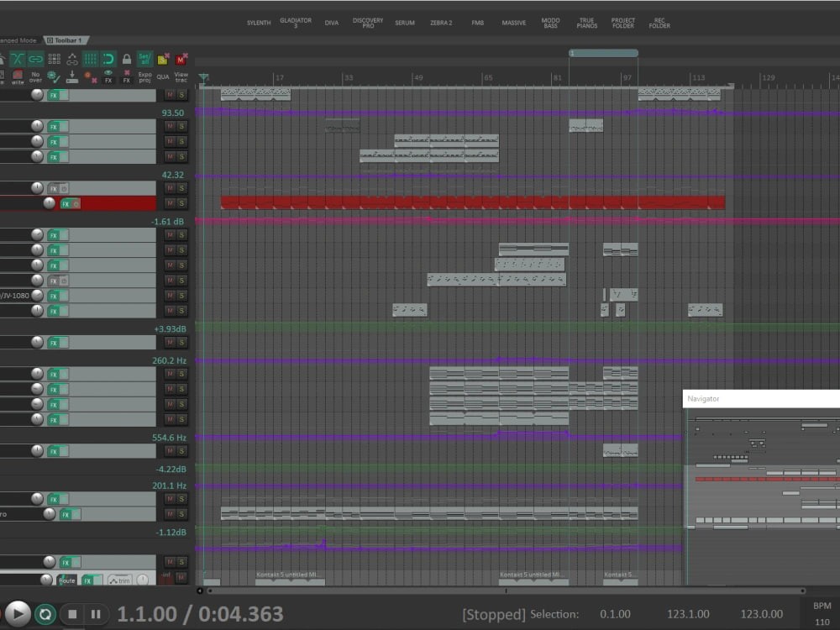The height and width of the screenshot is (630, 840).
Task: Click the volume knob on red track
Action: click(49, 203)
